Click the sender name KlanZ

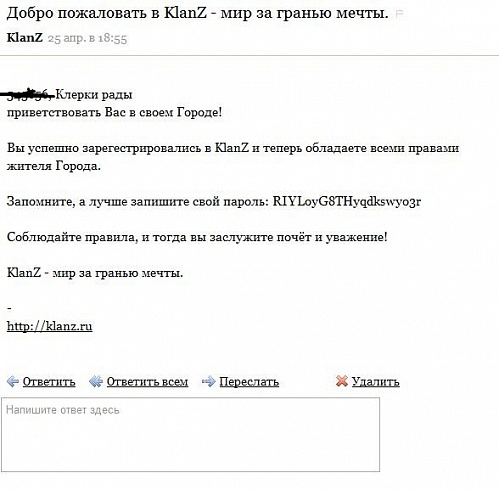[25, 37]
